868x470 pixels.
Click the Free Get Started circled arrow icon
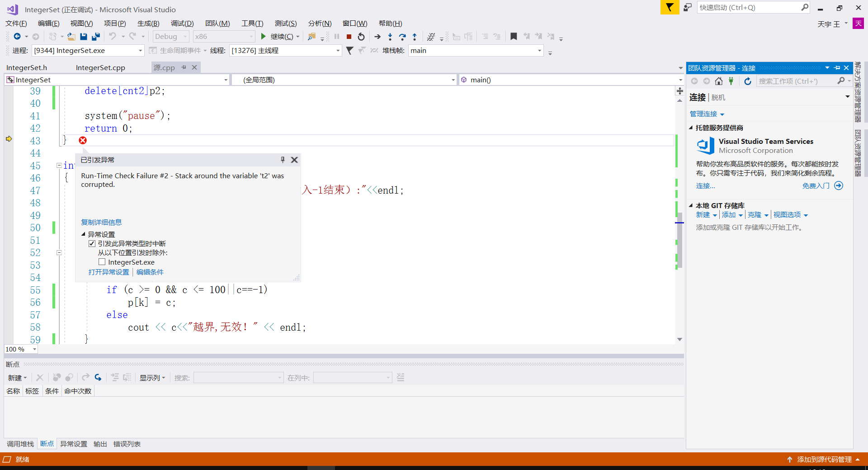[x=839, y=185]
